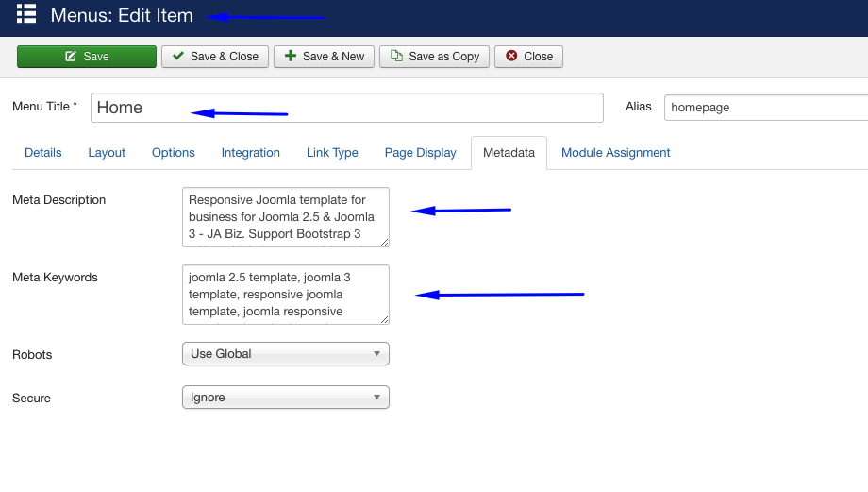Image resolution: width=868 pixels, height=492 pixels.
Task: Click the edit icon on Save button
Action: click(71, 56)
